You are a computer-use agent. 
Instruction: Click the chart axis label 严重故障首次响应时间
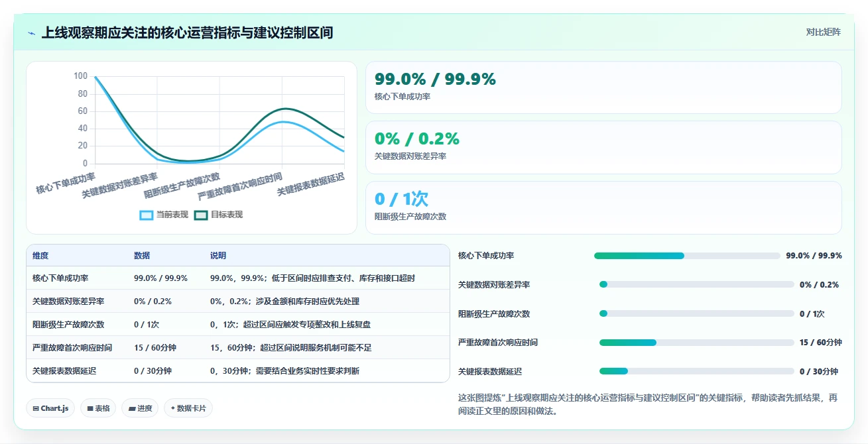pos(240,186)
